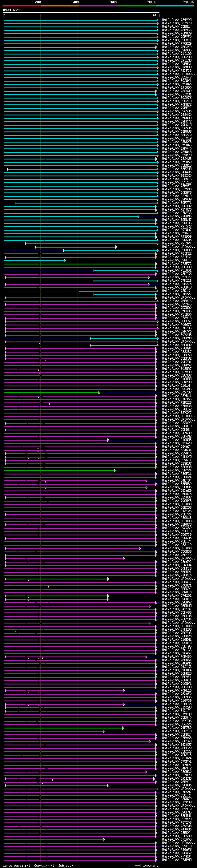
Task: Click the label UniRef100_B7KEB8
Action: click(x=177, y=629)
